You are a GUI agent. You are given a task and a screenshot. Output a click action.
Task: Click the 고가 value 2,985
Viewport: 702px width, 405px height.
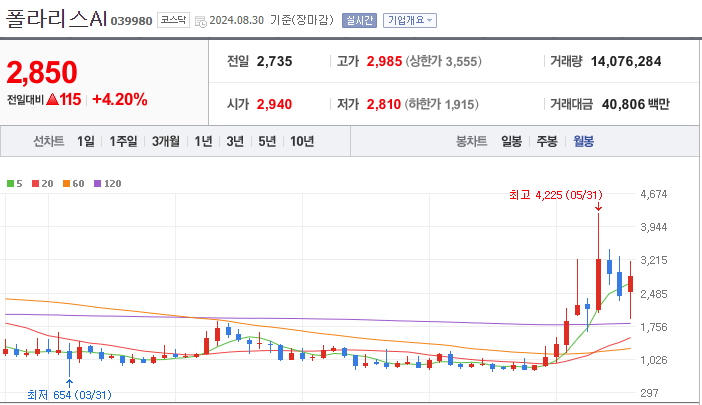(384, 61)
